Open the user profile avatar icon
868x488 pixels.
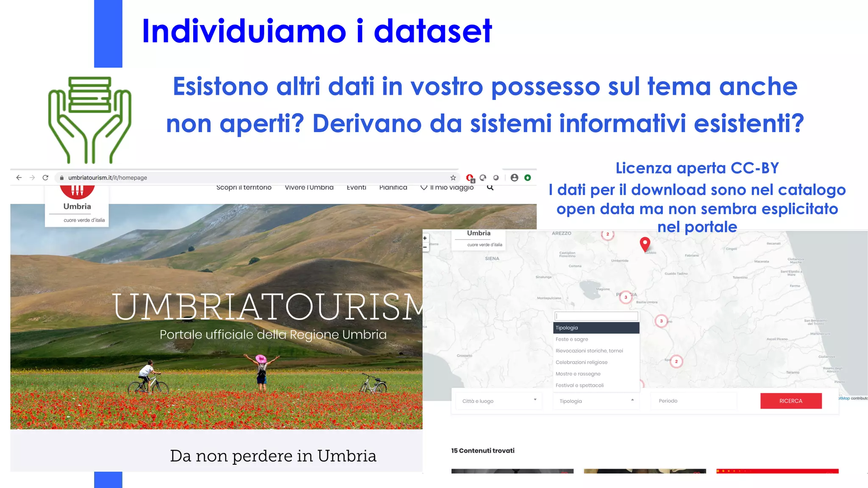coord(514,177)
